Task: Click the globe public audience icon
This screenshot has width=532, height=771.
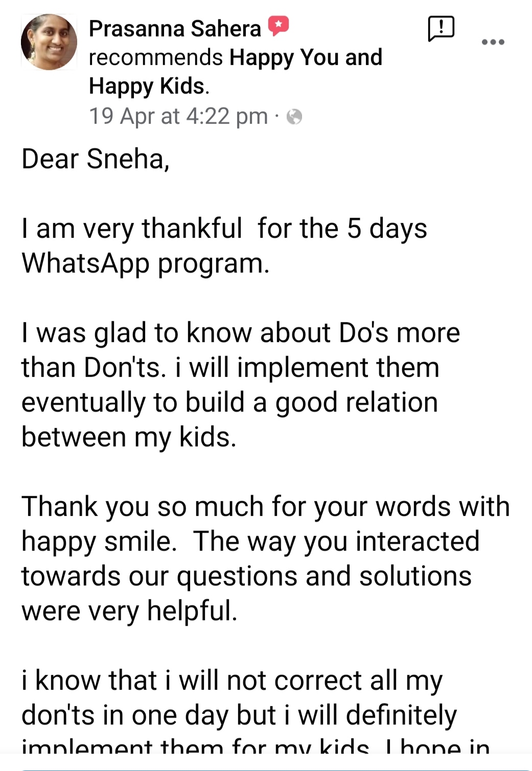Action: (x=294, y=117)
